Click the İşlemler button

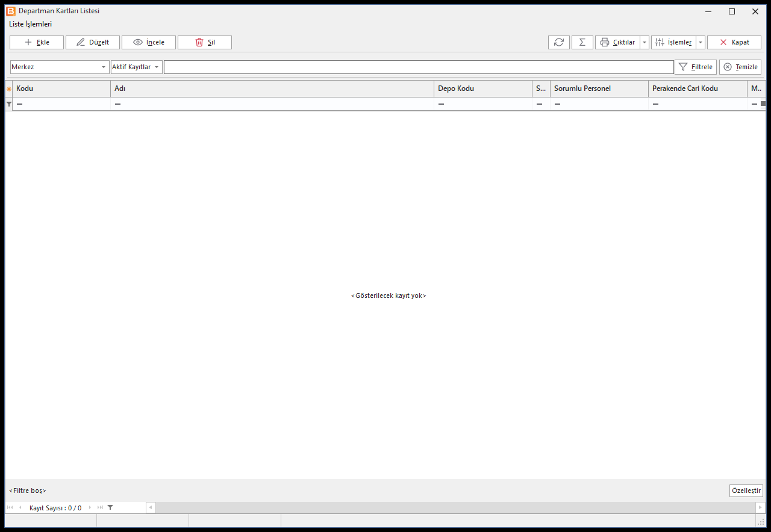[x=673, y=42]
